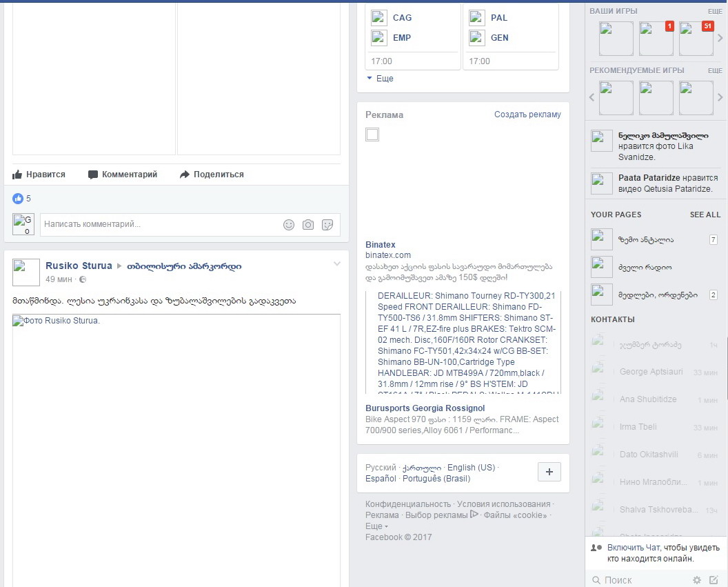This screenshot has height=587, width=728.
Task: Switch language to ქართული
Action: pyautogui.click(x=422, y=468)
